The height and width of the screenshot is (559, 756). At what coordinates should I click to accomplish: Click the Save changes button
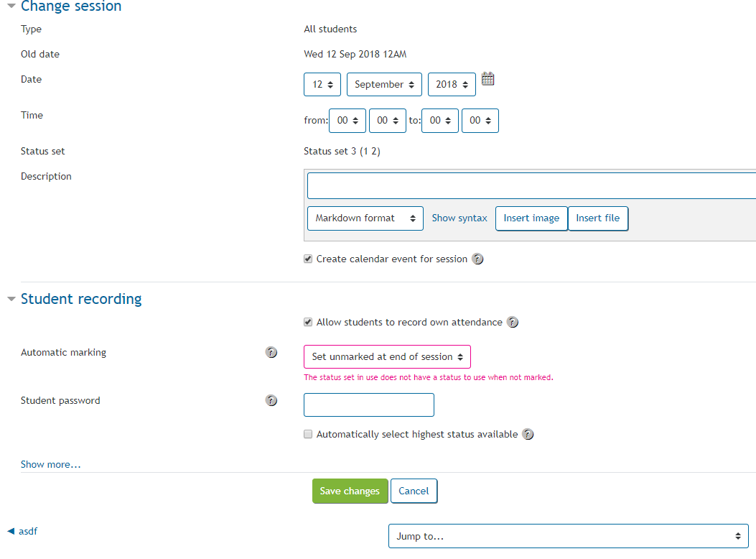tap(350, 491)
